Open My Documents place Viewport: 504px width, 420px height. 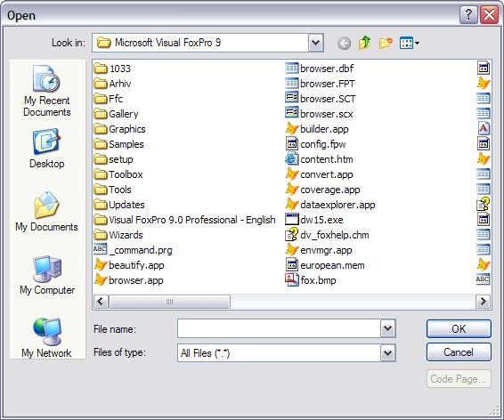click(47, 211)
